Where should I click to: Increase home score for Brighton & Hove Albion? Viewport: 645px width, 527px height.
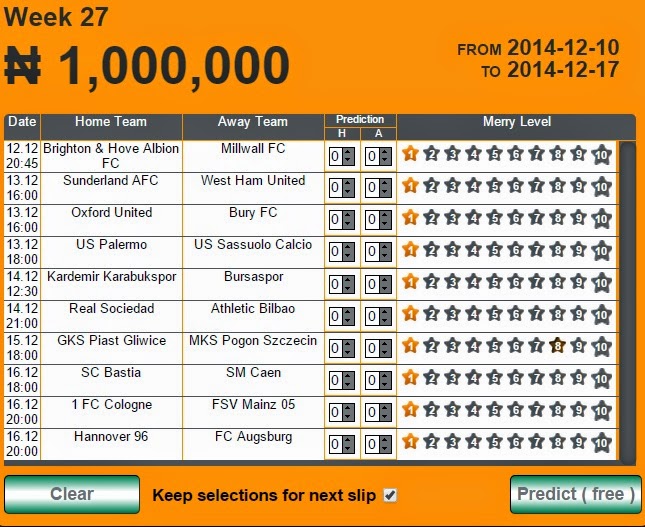(349, 152)
